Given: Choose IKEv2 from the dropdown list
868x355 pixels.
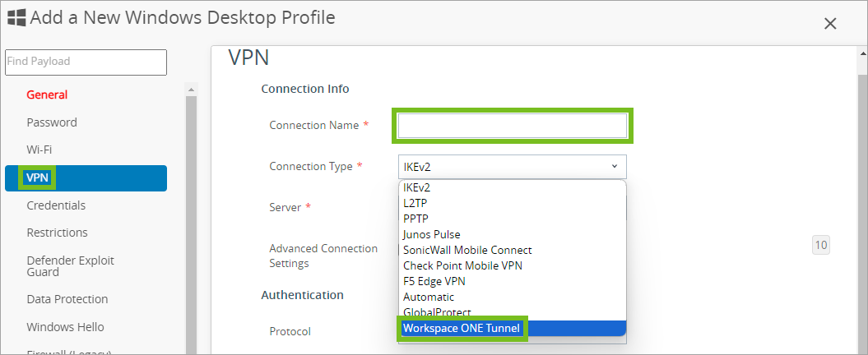Looking at the screenshot, I should click(x=512, y=187).
